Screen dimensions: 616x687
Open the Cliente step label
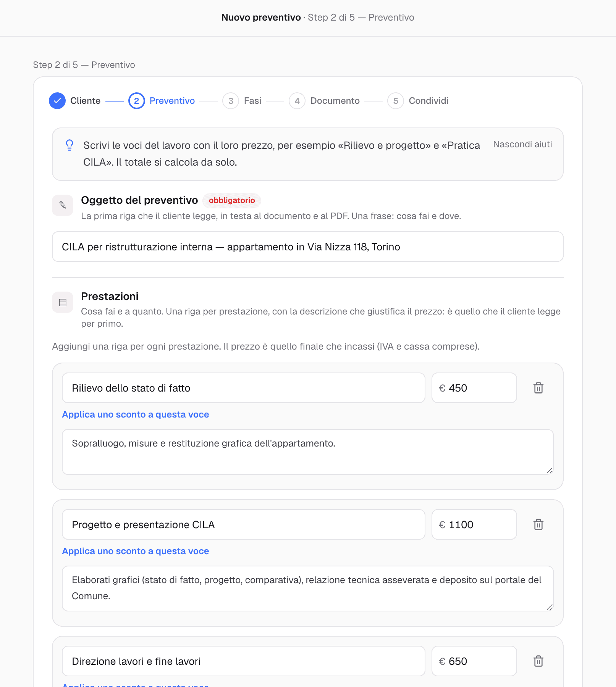[x=85, y=101]
